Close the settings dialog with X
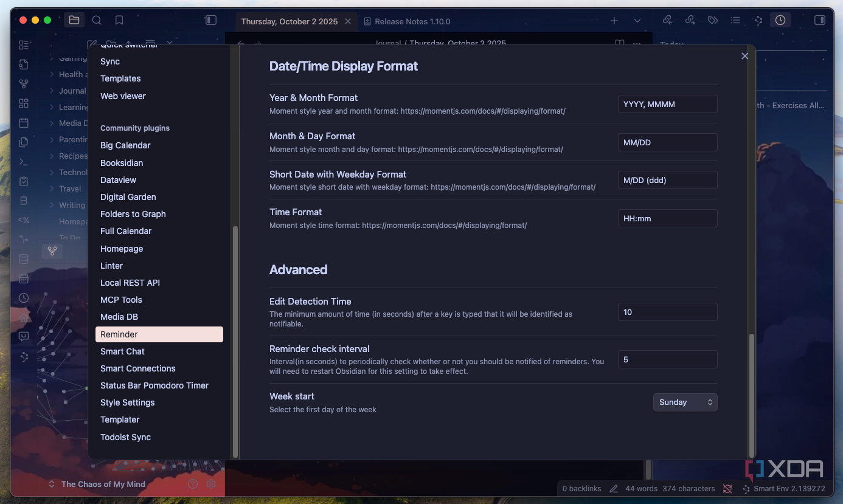Screen dimensions: 843x504 [744, 56]
